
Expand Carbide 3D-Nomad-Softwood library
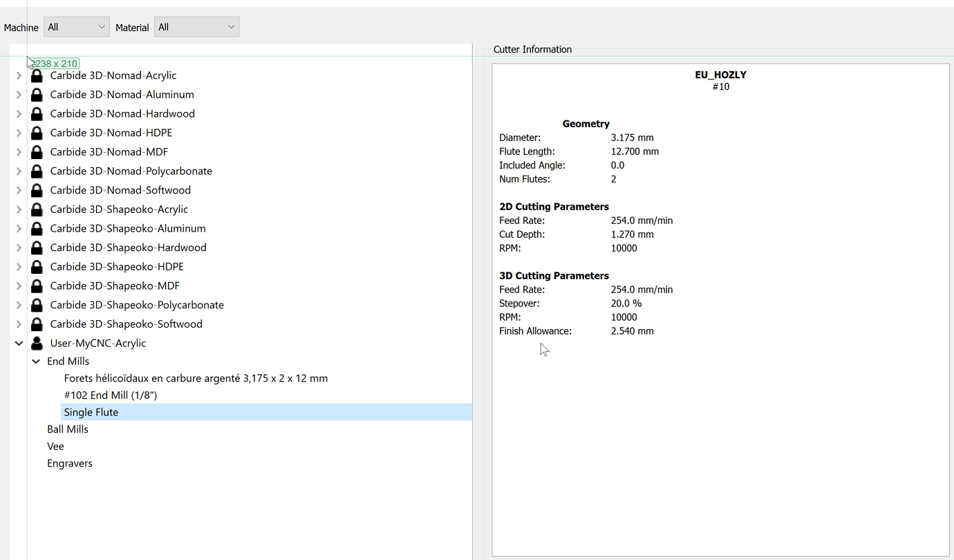click(x=19, y=190)
